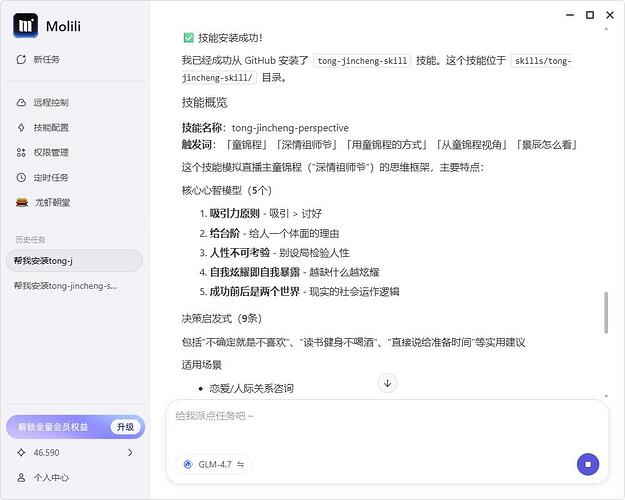Click scrollbar up arrow at top
Image resolution: width=625 pixels, height=500 pixels.
tap(606, 30)
